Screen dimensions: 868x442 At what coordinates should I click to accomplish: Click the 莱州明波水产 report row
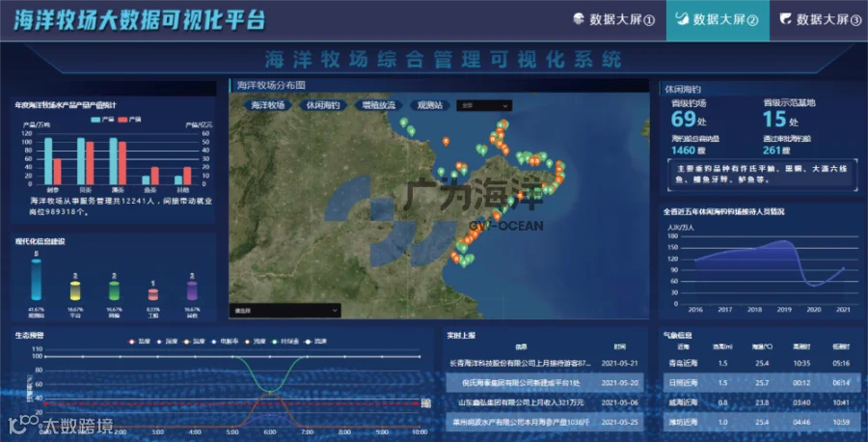pyautogui.click(x=544, y=422)
